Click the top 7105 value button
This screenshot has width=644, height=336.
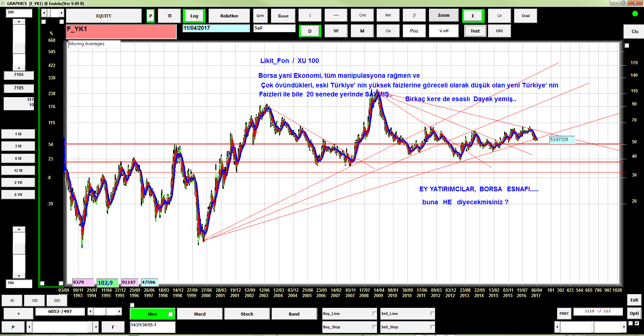[19, 75]
